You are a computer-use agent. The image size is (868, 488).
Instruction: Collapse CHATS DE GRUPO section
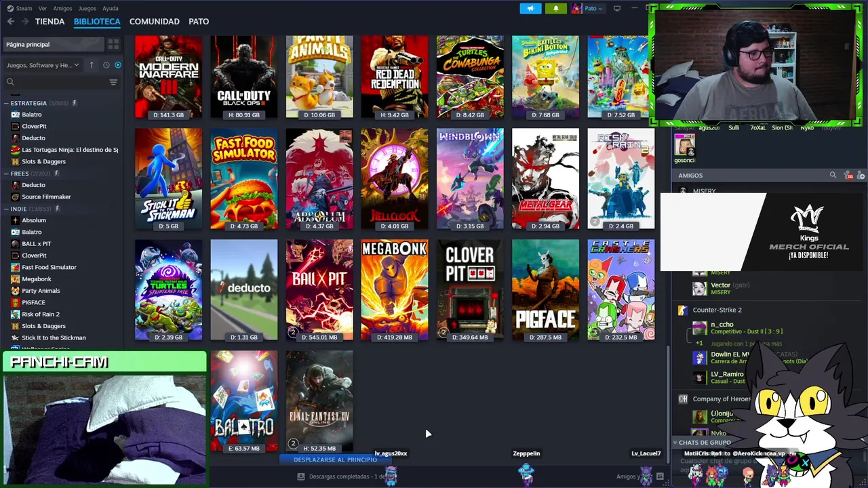[705, 443]
